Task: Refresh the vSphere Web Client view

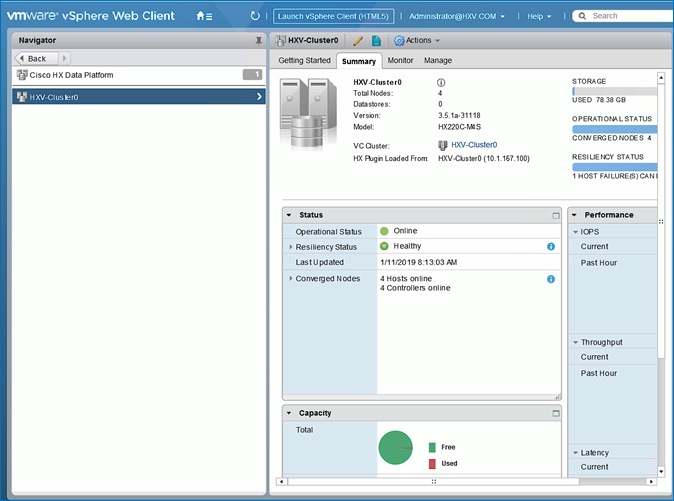Action: tap(255, 16)
